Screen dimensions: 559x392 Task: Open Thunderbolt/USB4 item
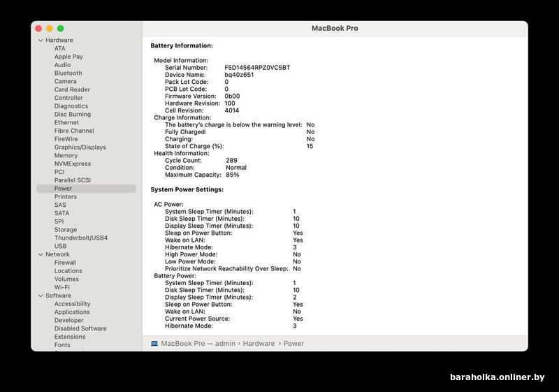pos(81,238)
